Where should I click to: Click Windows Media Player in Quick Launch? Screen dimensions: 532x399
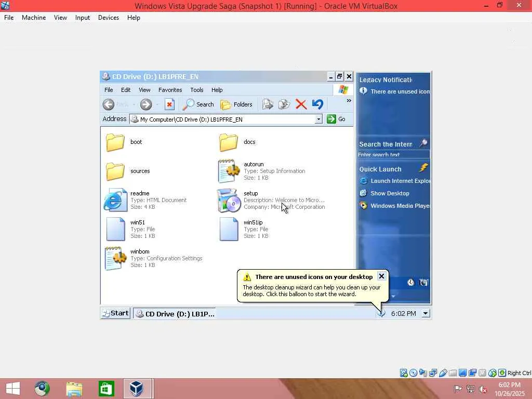point(395,206)
